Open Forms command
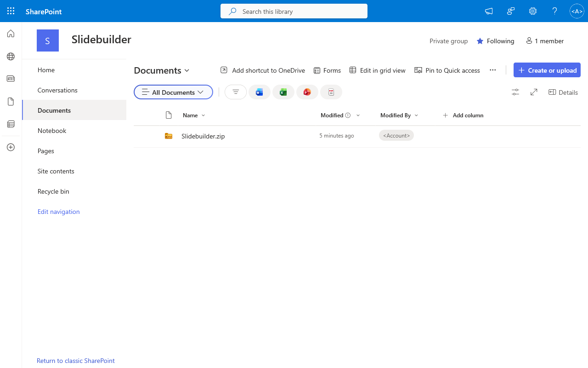Viewport: 588px width, 368px height. coord(327,70)
